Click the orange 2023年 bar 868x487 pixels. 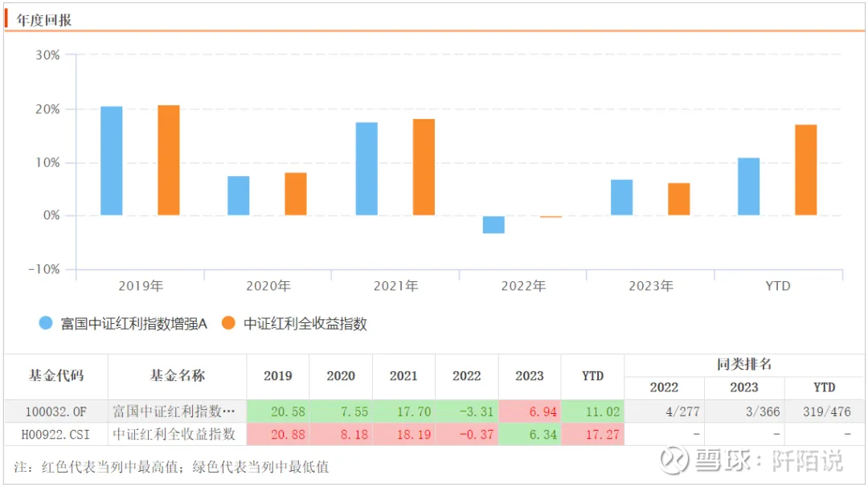click(x=679, y=199)
